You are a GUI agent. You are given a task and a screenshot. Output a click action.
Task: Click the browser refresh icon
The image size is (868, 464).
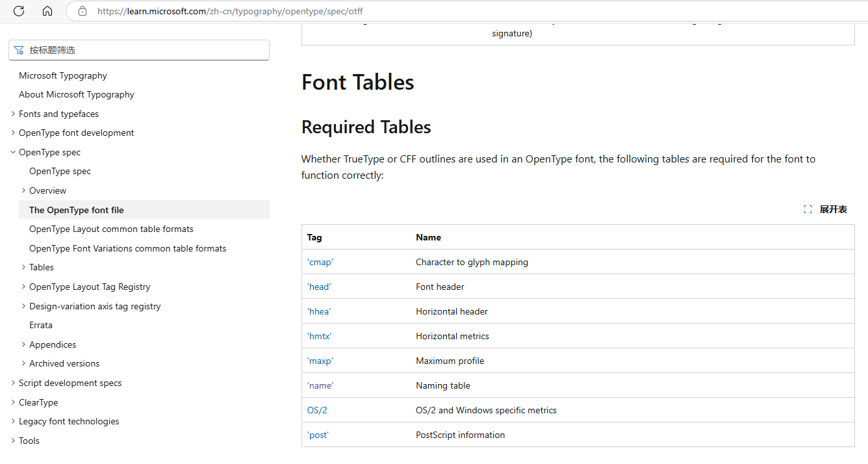(x=19, y=10)
